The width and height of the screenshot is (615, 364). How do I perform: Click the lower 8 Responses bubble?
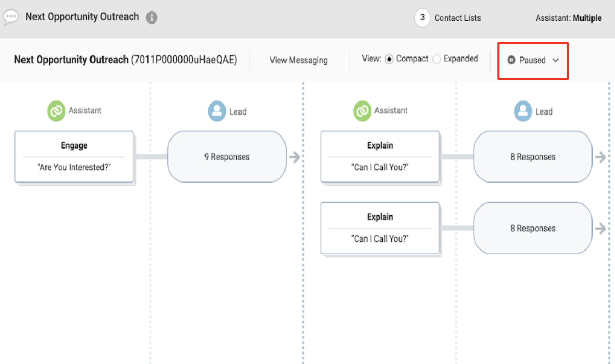point(532,228)
